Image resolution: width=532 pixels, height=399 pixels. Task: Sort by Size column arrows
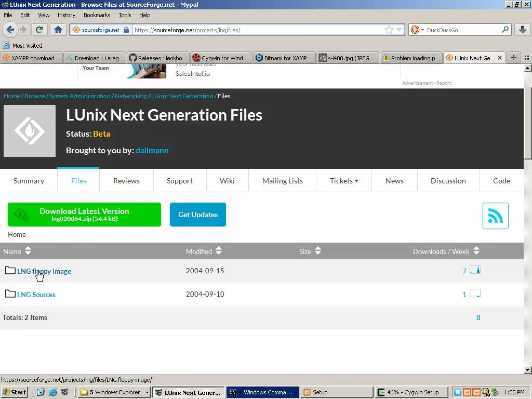(318, 251)
